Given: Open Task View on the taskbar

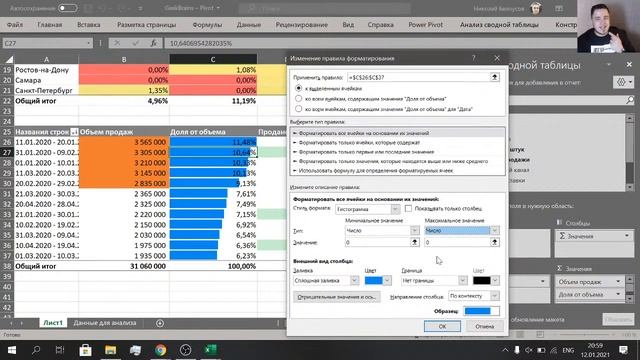Looking at the screenshot, I should coord(60,350).
